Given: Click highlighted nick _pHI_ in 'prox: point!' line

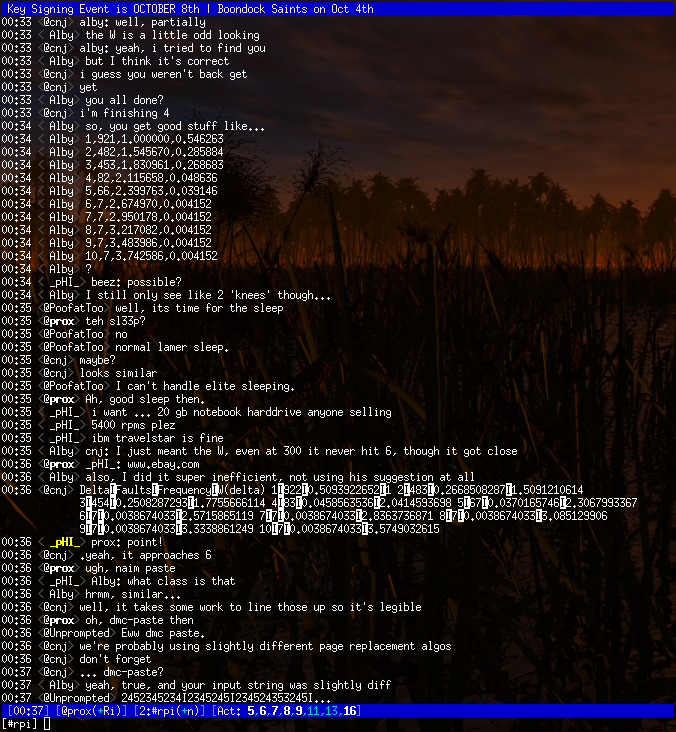Looking at the screenshot, I should click(x=67, y=542).
